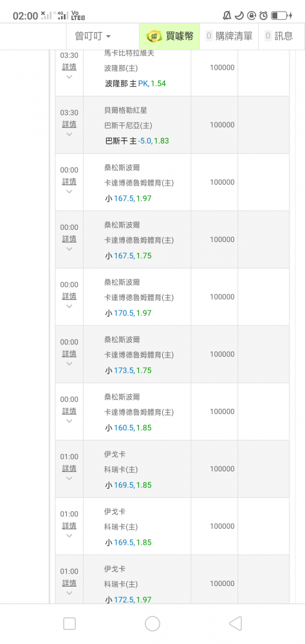Open 詳情 link for 小 167.5, 1.97 row
The height and width of the screenshot is (644, 305).
69,182
